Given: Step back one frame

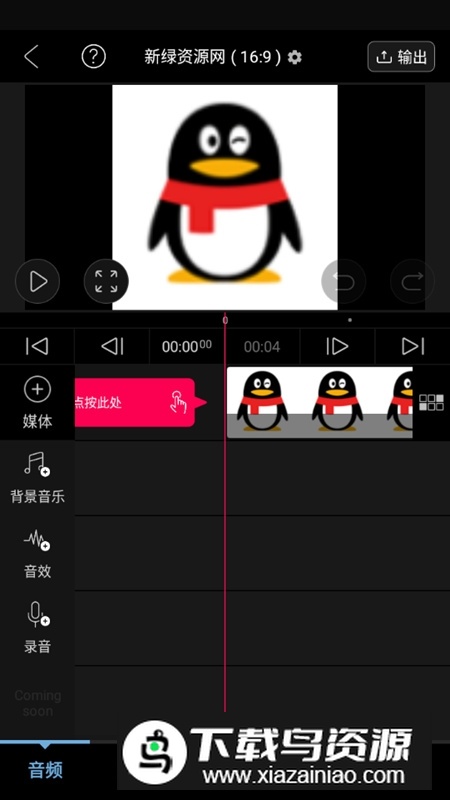Looking at the screenshot, I should [x=112, y=346].
